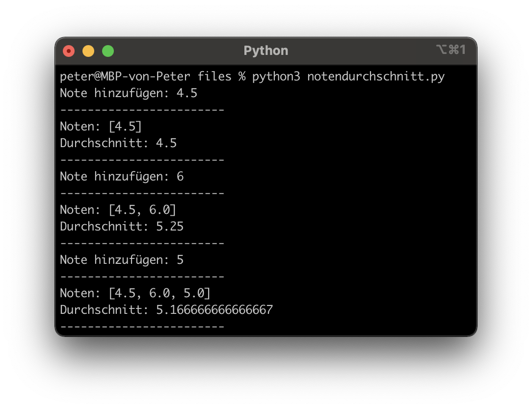
Task: Click the Python window title text
Action: [x=266, y=51]
